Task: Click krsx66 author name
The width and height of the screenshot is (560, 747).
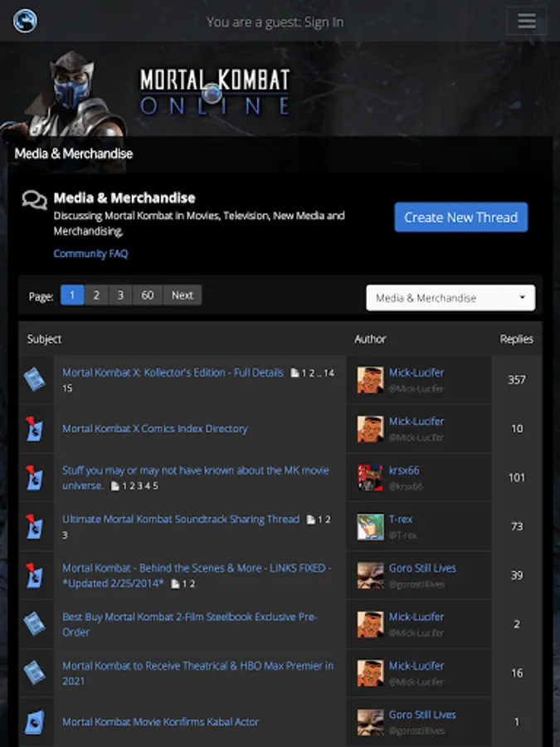Action: (404, 471)
